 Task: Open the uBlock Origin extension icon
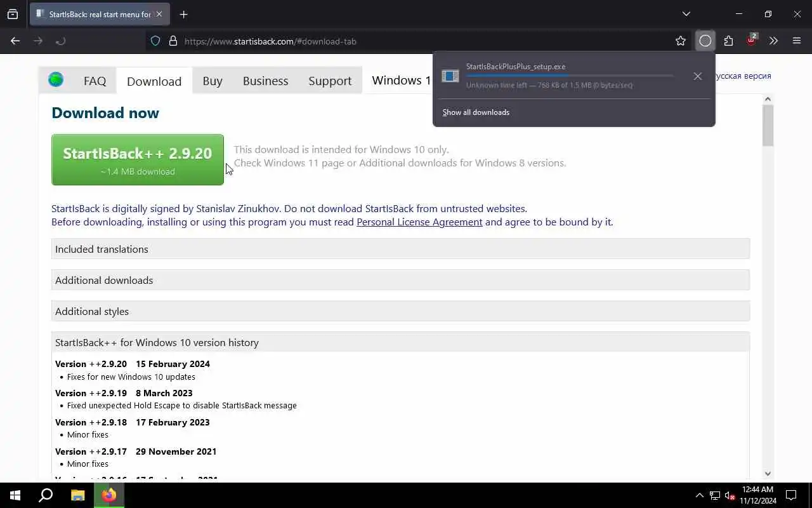click(752, 41)
